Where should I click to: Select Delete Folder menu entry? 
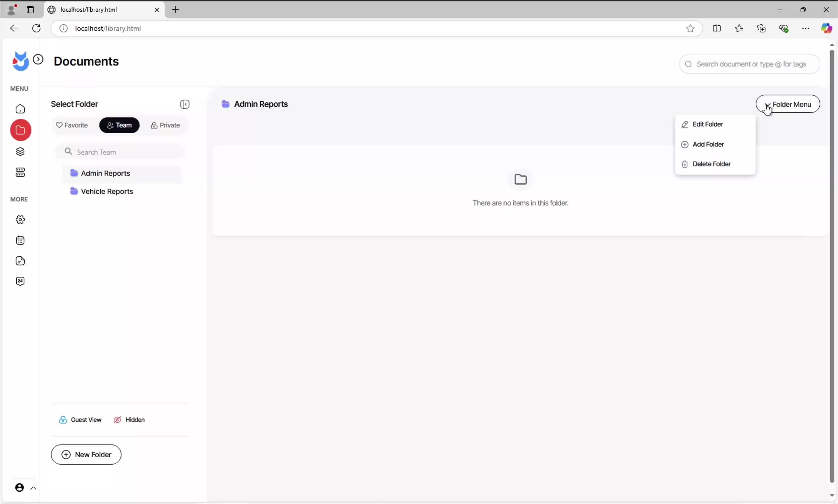tap(711, 164)
